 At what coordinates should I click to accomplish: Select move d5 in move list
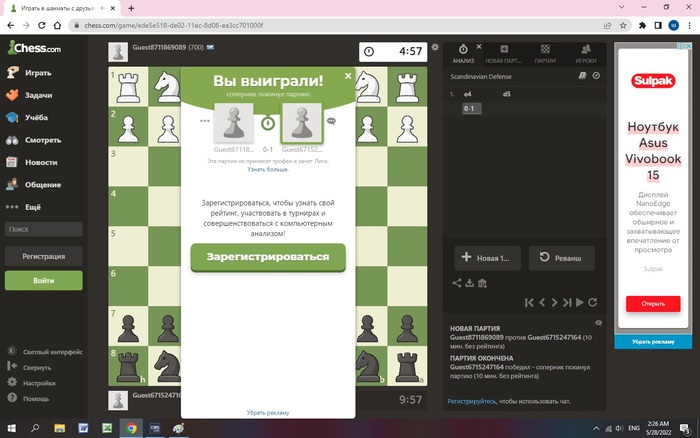(x=506, y=94)
